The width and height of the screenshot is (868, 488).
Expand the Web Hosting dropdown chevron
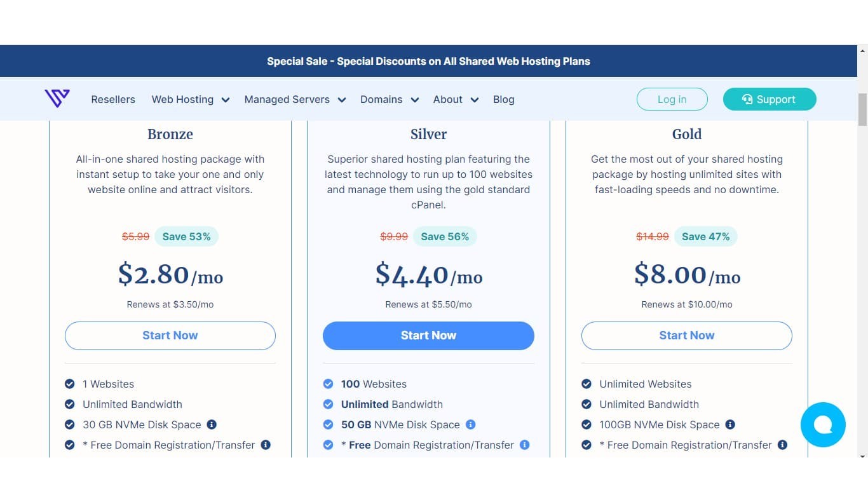[225, 100]
